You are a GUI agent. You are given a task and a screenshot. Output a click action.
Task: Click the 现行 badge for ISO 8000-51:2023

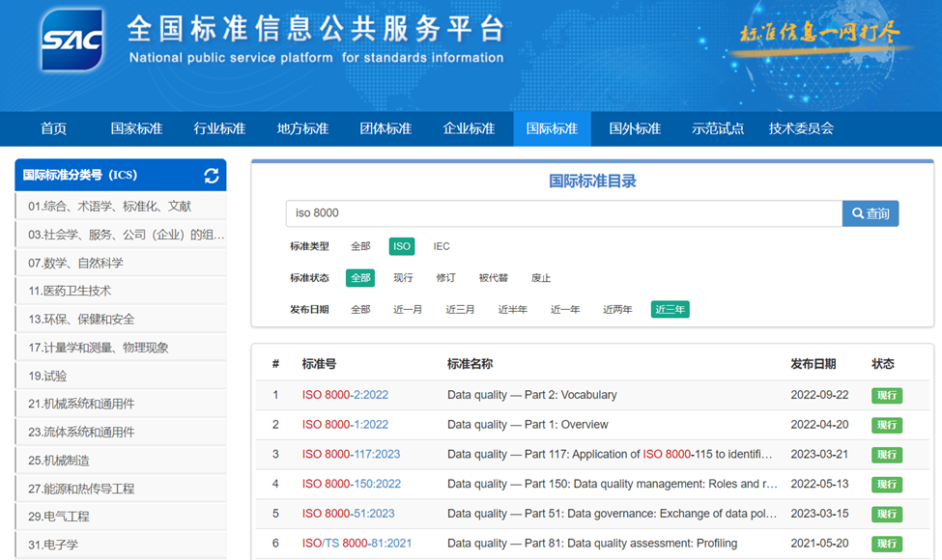pyautogui.click(x=886, y=515)
